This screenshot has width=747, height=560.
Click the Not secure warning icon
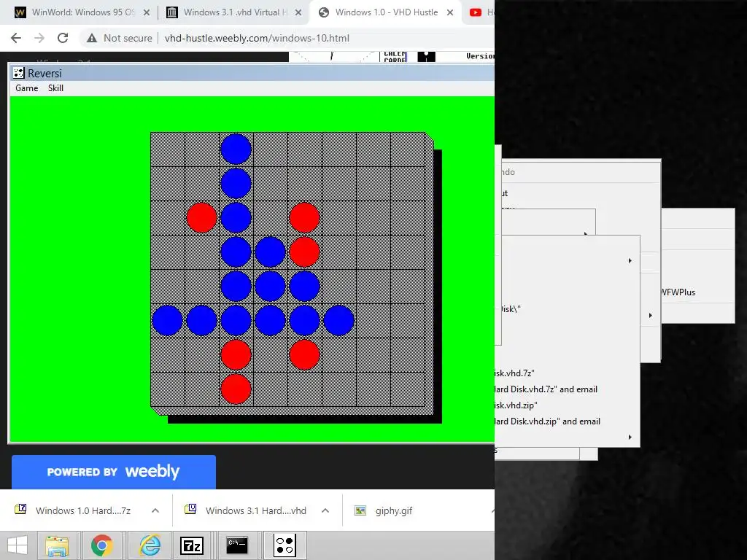coord(91,38)
